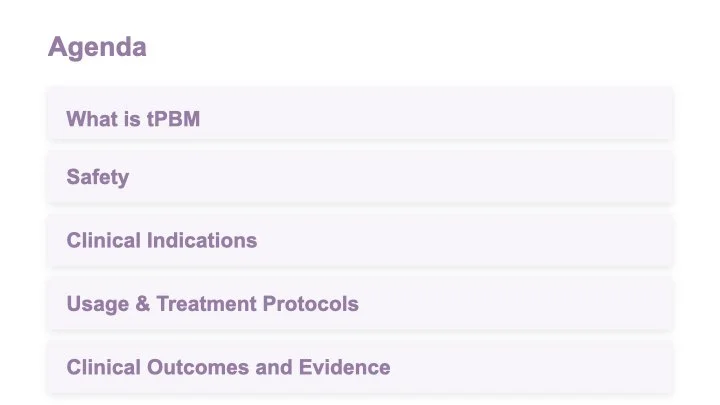Select the Safety agenda card
The width and height of the screenshot is (720, 405).
coord(360,177)
